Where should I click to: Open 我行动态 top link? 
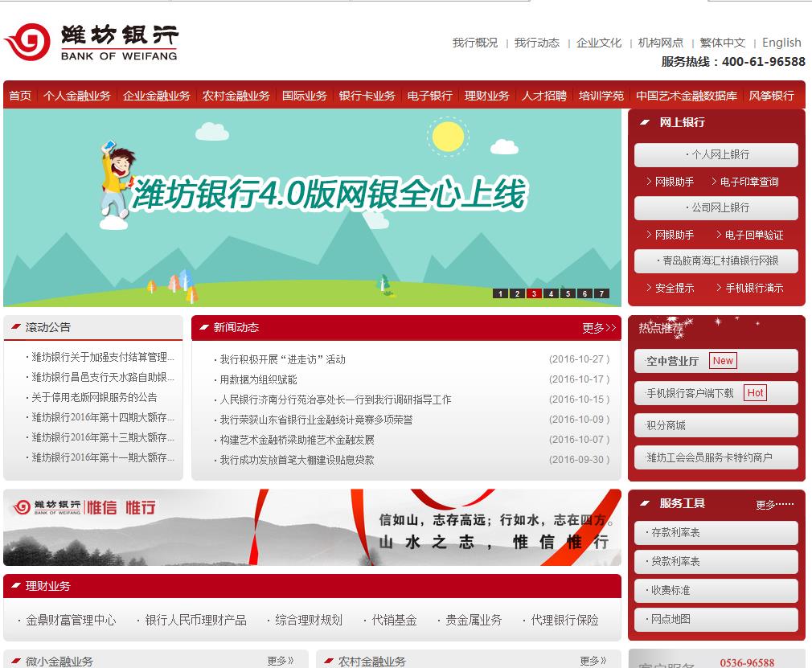tap(537, 43)
